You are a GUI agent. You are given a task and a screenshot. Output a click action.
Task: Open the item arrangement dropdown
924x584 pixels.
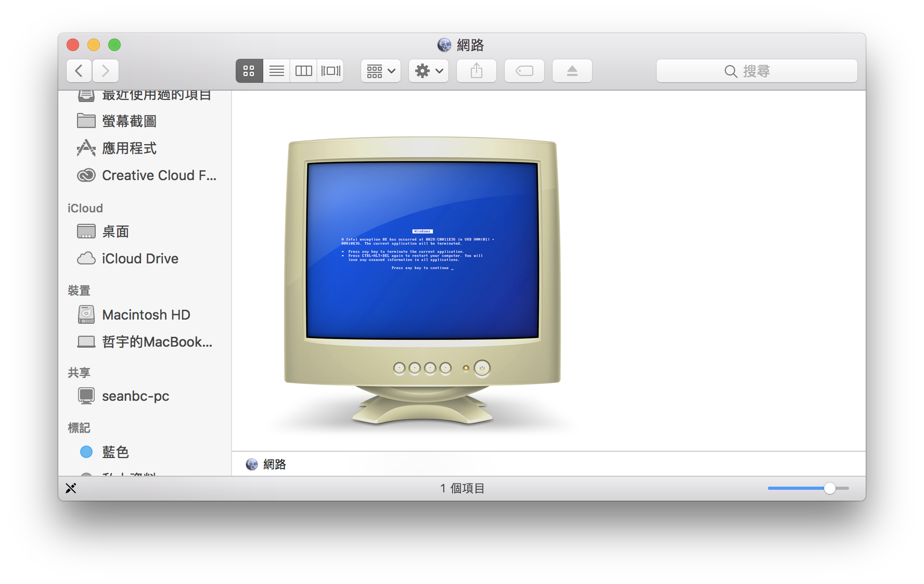click(381, 71)
